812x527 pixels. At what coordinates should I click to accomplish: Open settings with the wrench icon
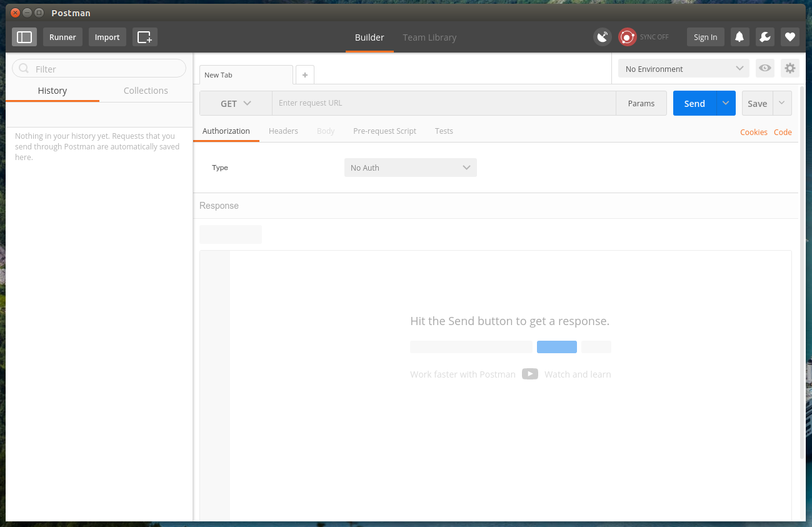point(764,37)
